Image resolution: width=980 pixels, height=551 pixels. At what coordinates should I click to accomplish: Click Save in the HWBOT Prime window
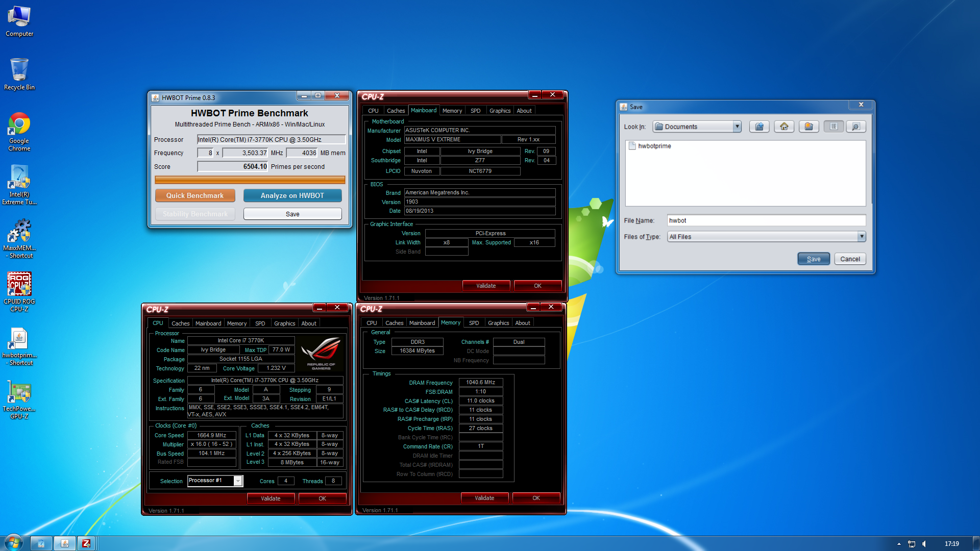click(x=292, y=214)
